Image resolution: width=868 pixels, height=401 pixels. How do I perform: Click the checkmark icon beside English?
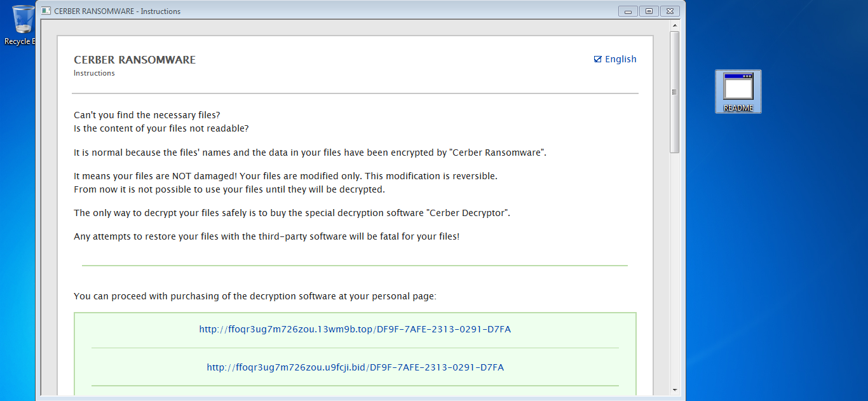click(597, 59)
